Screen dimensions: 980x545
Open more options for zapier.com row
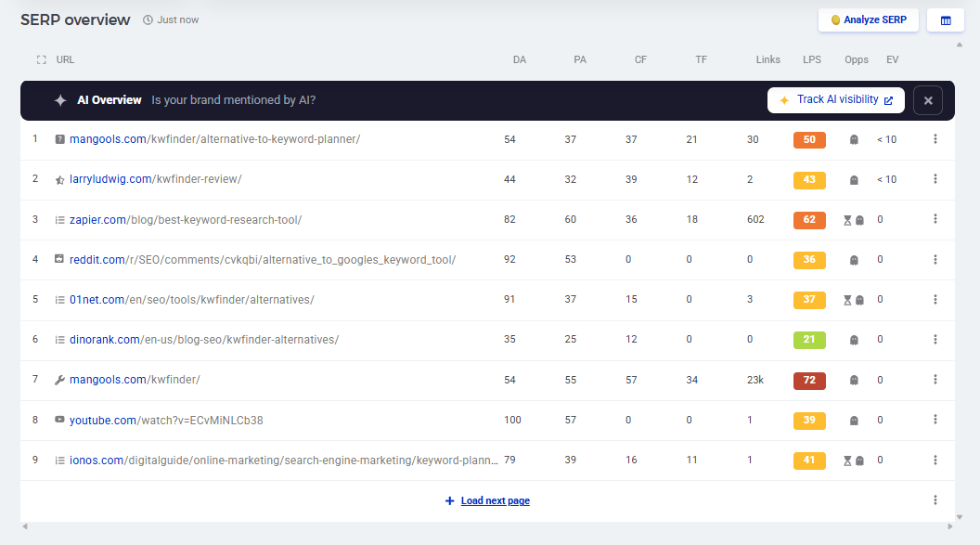935,219
